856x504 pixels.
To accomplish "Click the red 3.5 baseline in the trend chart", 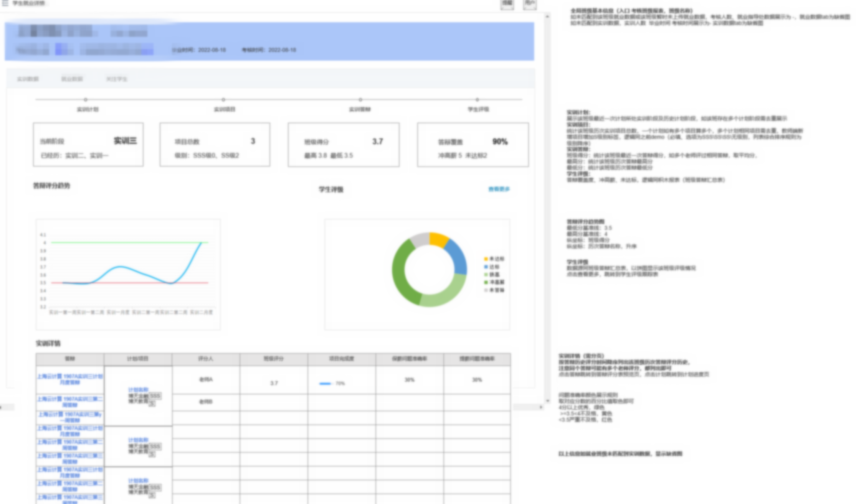I will [x=130, y=283].
